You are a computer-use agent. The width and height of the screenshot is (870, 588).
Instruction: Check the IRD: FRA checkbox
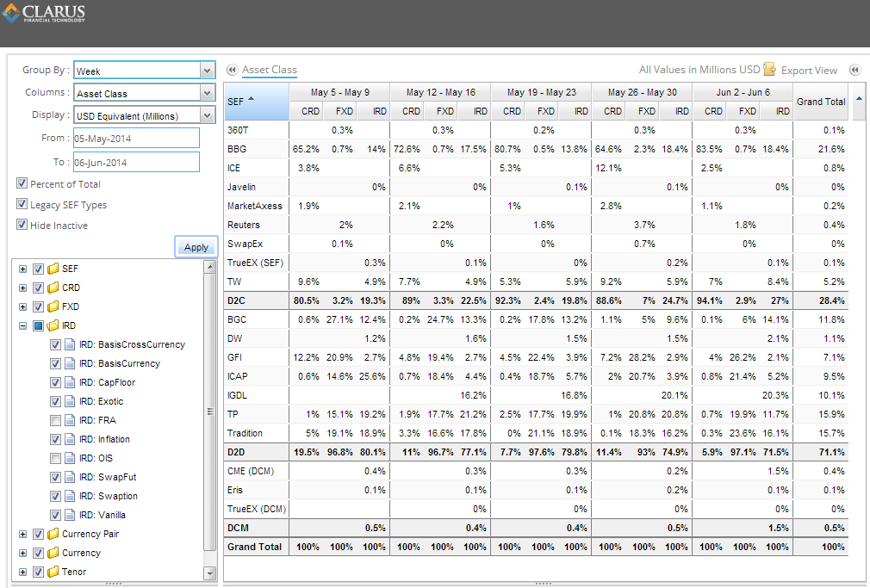click(x=55, y=420)
